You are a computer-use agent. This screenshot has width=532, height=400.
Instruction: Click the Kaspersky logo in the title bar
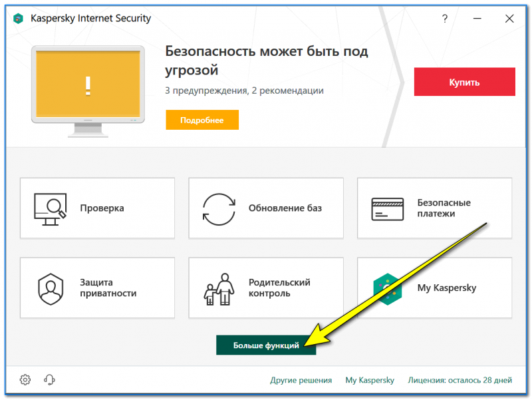pos(18,19)
